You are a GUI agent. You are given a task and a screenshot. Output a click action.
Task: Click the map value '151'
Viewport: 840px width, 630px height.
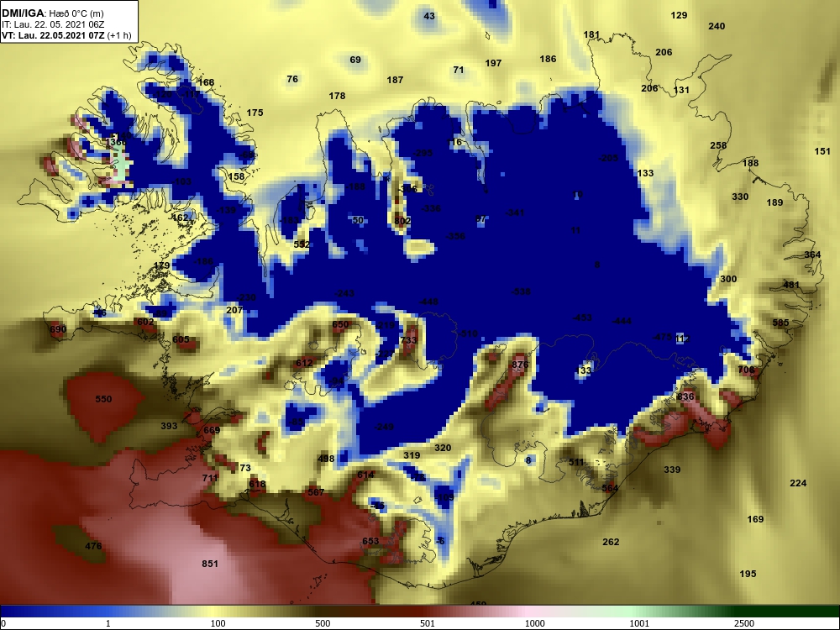pyautogui.click(x=822, y=151)
